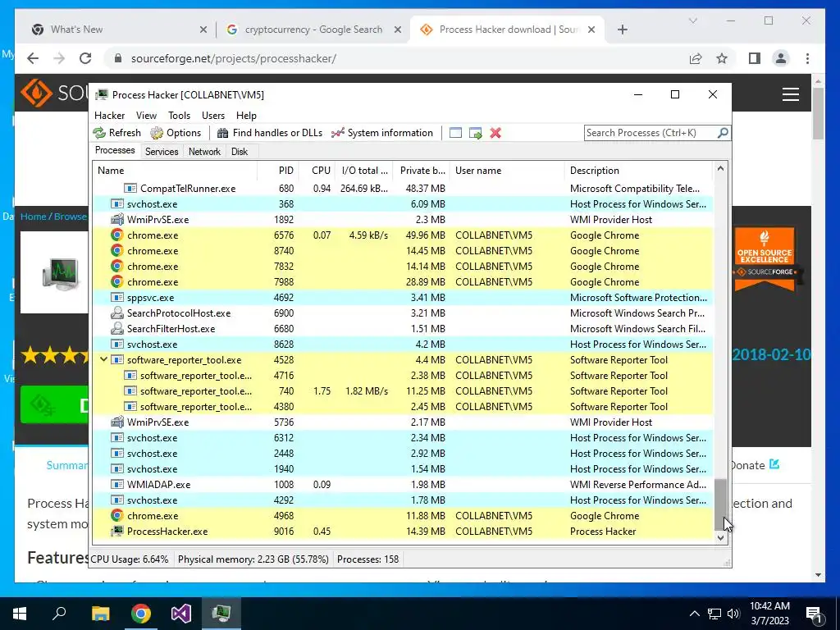Click the Home breadcrumb link on SourceForge
This screenshot has width=840, height=630.
coord(33,217)
